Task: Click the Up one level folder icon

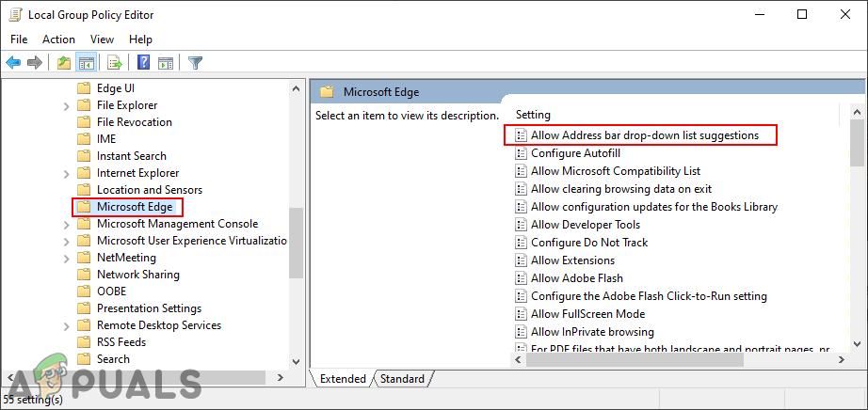Action: coord(64,62)
